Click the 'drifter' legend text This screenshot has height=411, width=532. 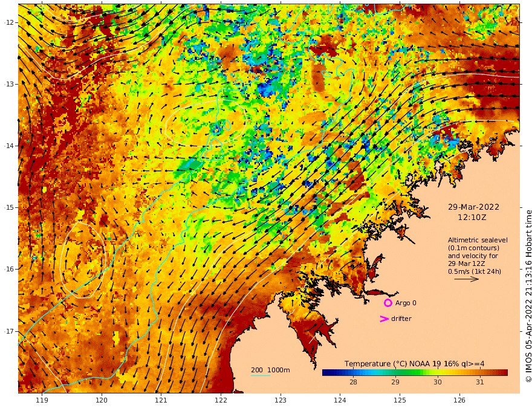pos(401,319)
